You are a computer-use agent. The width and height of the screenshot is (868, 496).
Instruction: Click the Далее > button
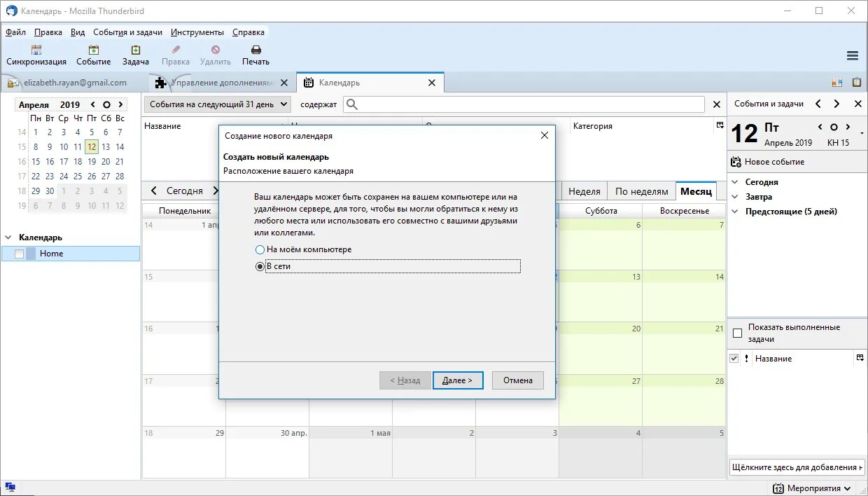(x=458, y=380)
